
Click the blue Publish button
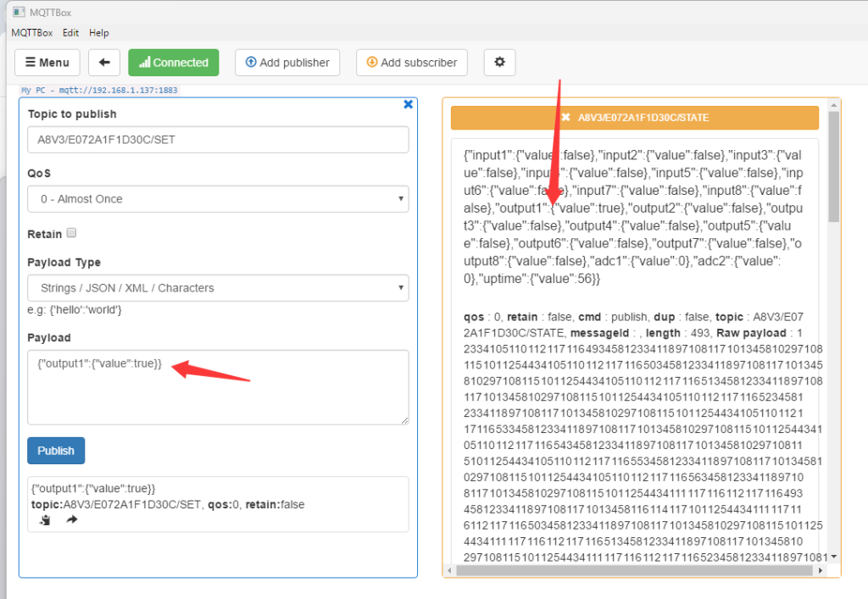point(56,451)
